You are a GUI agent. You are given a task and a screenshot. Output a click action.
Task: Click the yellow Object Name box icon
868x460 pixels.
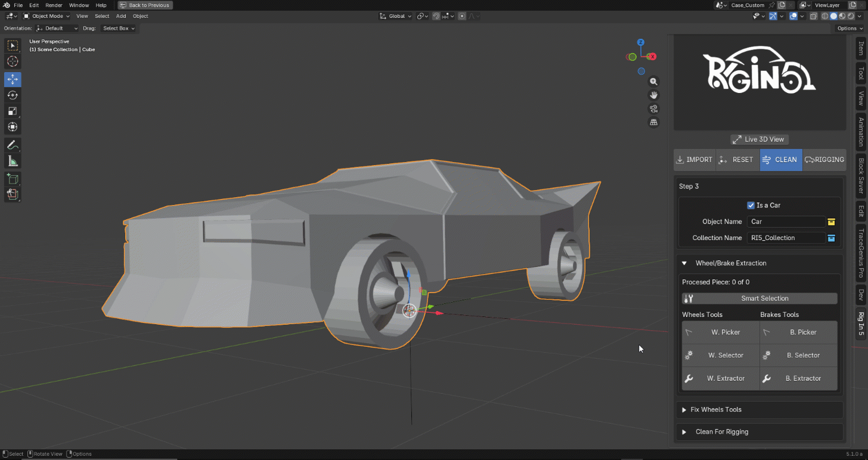coord(832,222)
